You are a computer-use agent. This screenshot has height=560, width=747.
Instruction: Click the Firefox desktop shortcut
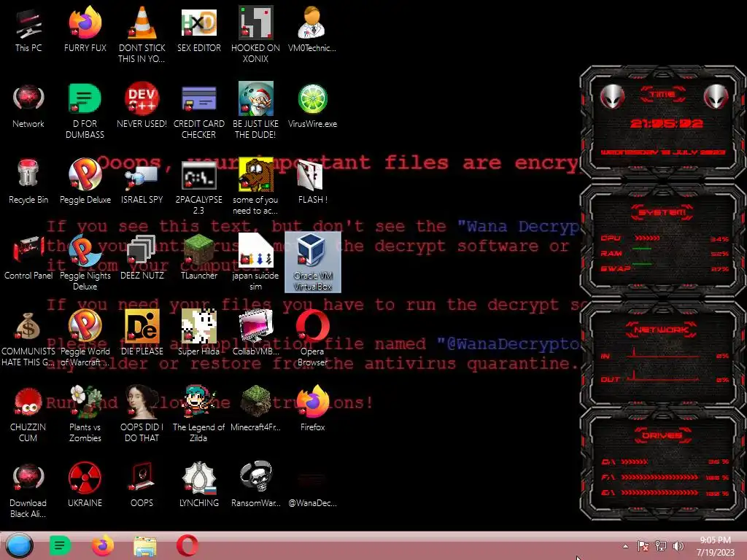pyautogui.click(x=312, y=410)
